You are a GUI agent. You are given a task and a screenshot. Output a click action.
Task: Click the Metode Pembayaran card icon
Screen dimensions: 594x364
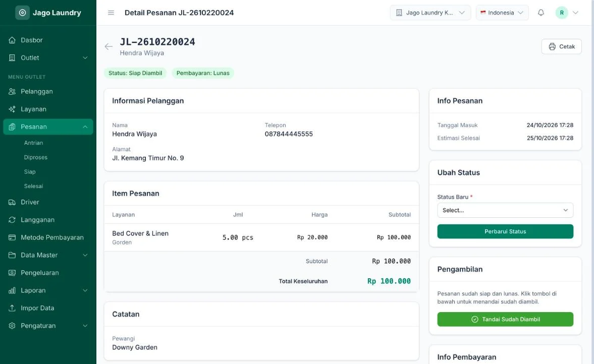pos(12,237)
